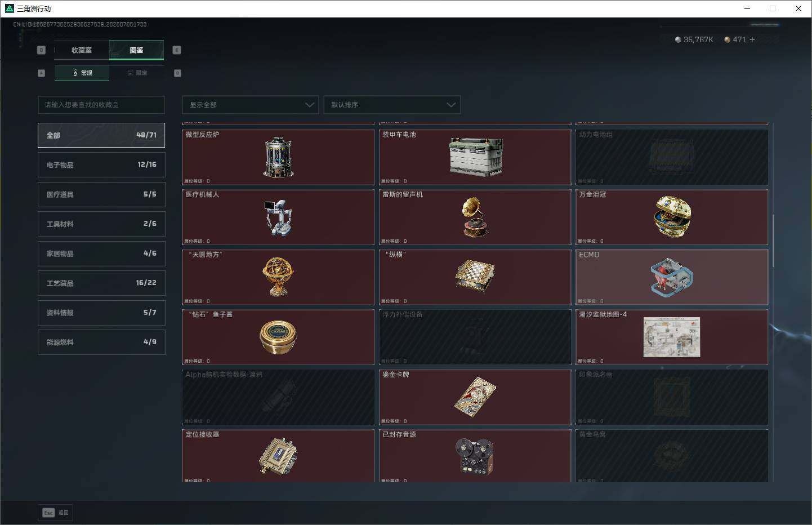Open the "钻石" 鱼子酱 caviar tin
Image resolution: width=812 pixels, height=525 pixels.
278,337
